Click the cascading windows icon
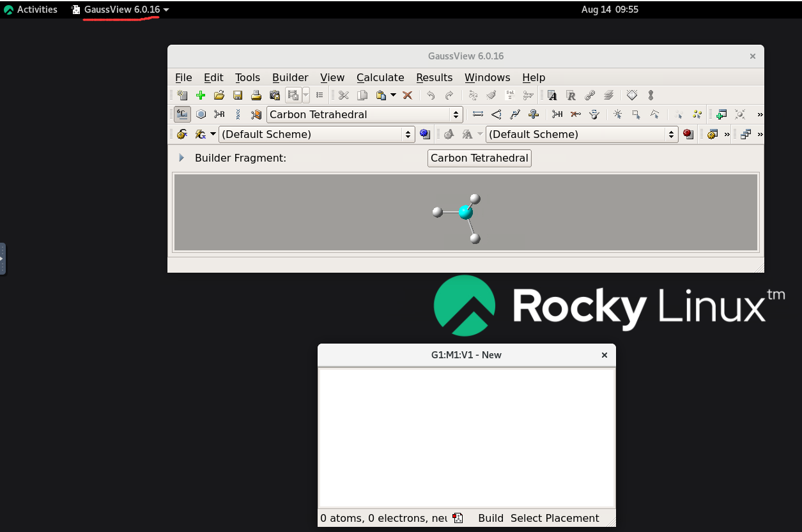Image resolution: width=802 pixels, height=532 pixels. (x=745, y=134)
